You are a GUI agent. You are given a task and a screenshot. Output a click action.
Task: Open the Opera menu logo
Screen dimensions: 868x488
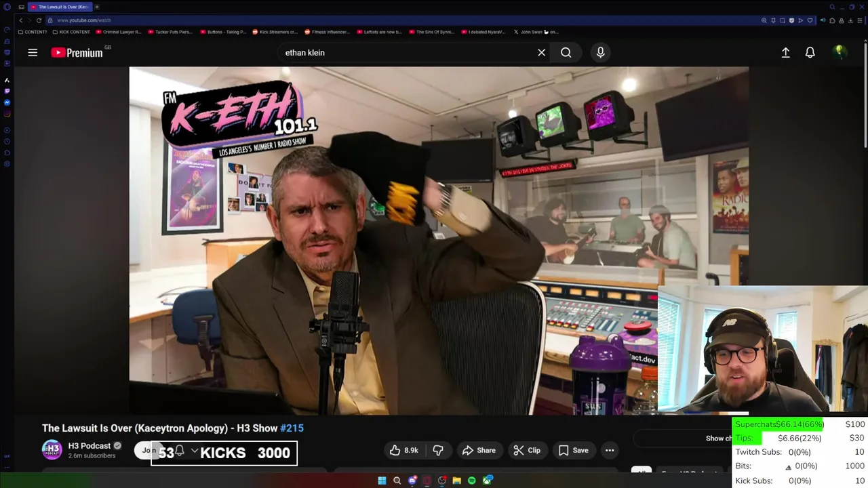pos(7,7)
